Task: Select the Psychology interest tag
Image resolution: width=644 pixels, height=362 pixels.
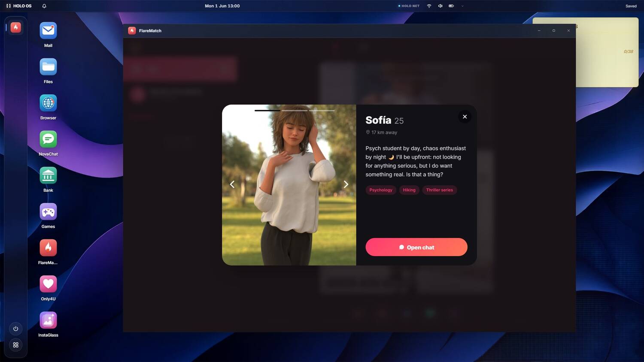Action: [381, 190]
